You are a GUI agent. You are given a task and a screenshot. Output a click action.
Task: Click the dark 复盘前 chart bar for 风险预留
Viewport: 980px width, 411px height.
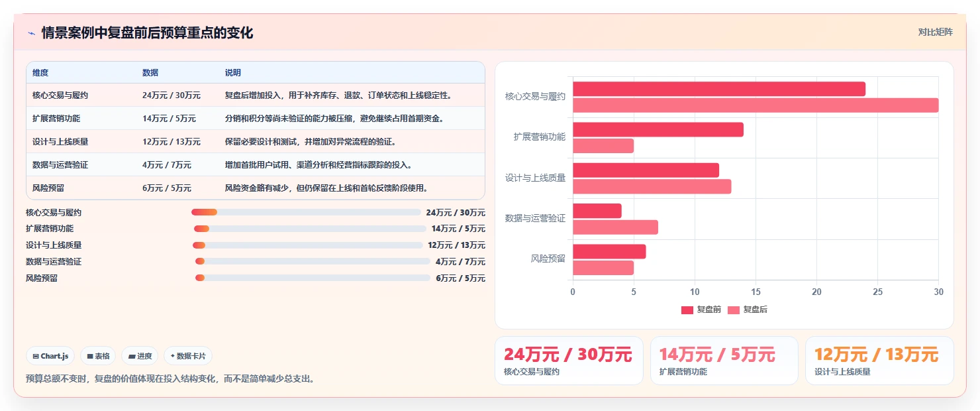pos(609,251)
